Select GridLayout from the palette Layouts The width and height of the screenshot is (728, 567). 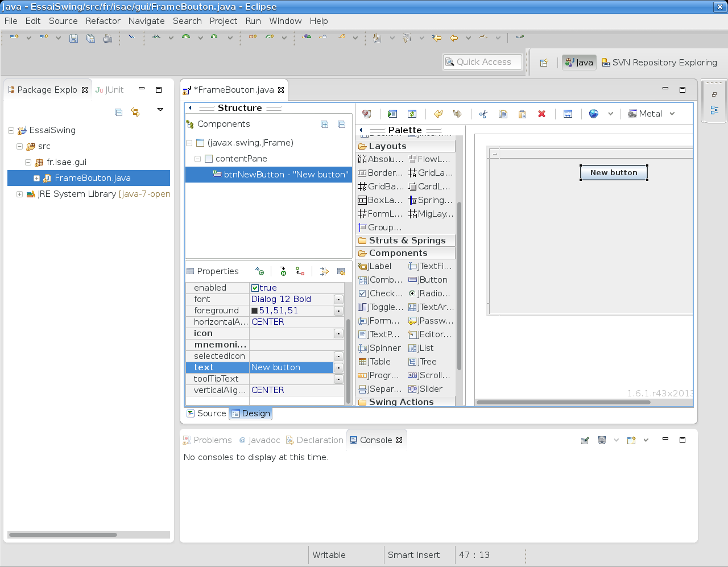point(431,173)
